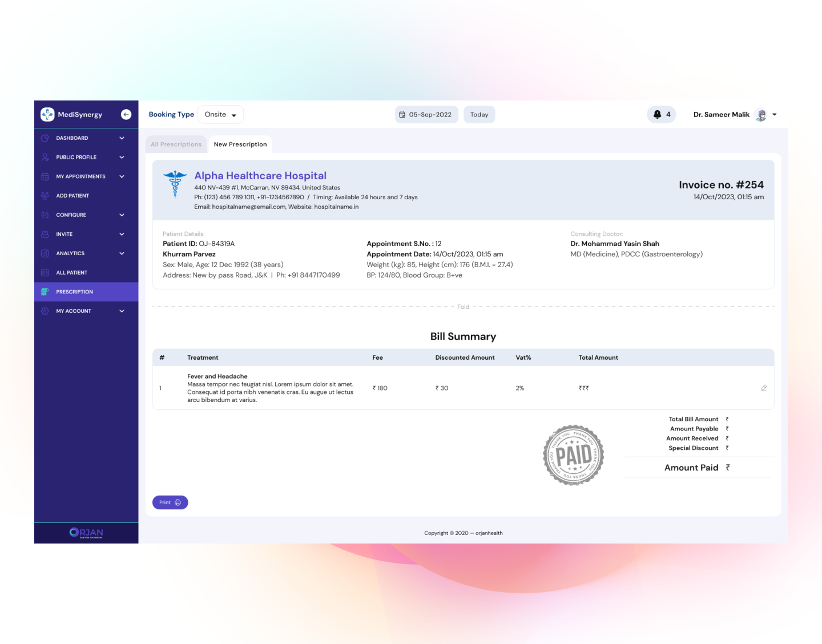
Task: Expand the Configure chevron
Action: click(x=122, y=215)
